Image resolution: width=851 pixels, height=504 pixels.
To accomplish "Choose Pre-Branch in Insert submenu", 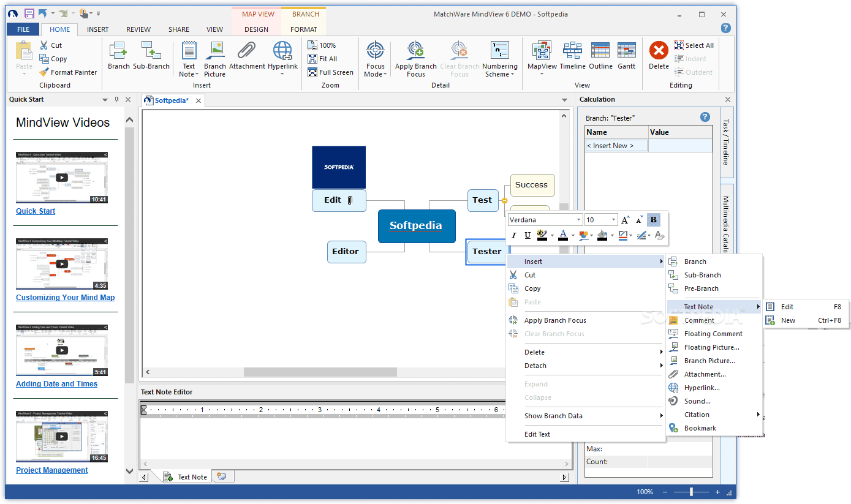I will click(x=714, y=288).
